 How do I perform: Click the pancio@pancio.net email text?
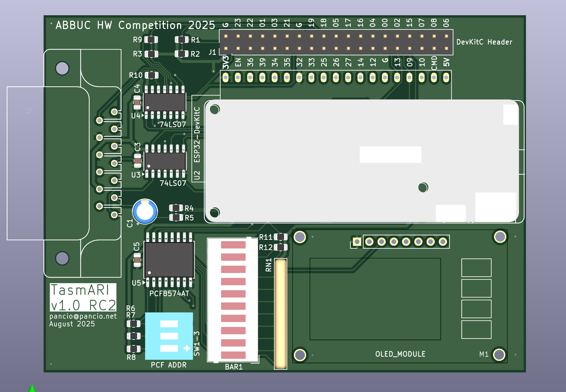(x=83, y=316)
